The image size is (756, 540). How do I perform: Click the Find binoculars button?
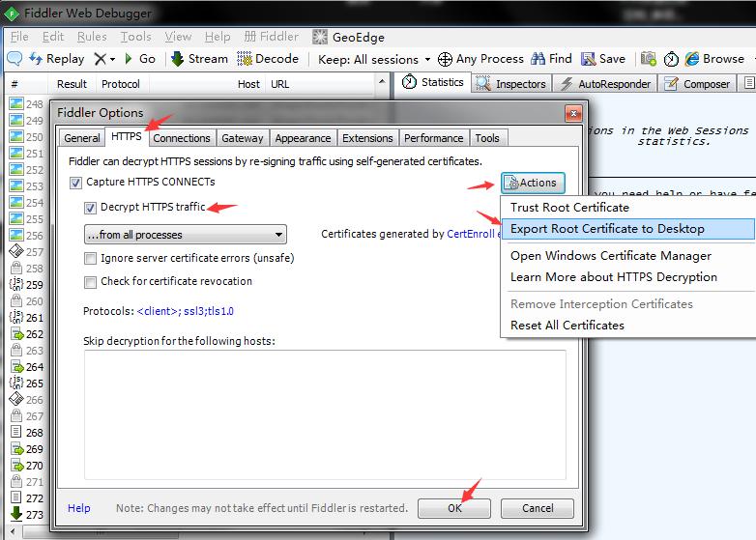coord(551,59)
